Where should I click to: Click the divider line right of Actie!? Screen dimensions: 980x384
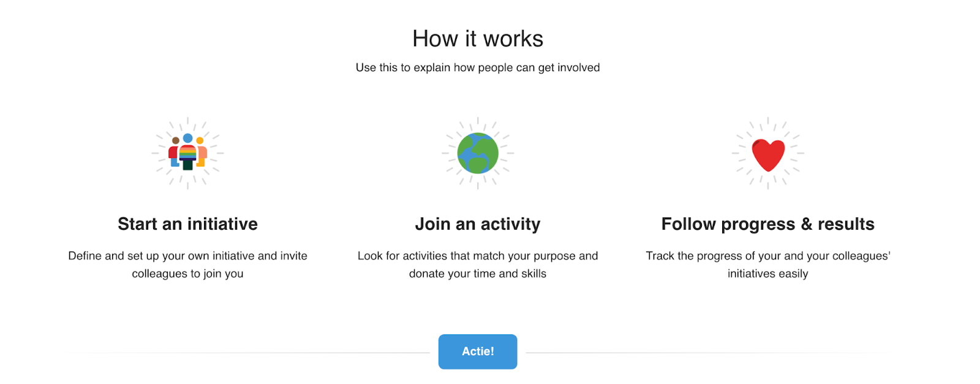coord(704,353)
